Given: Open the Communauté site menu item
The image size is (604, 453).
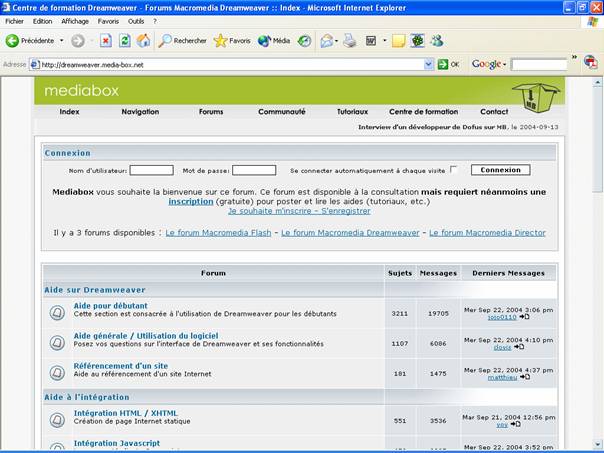Looking at the screenshot, I should pyautogui.click(x=282, y=112).
